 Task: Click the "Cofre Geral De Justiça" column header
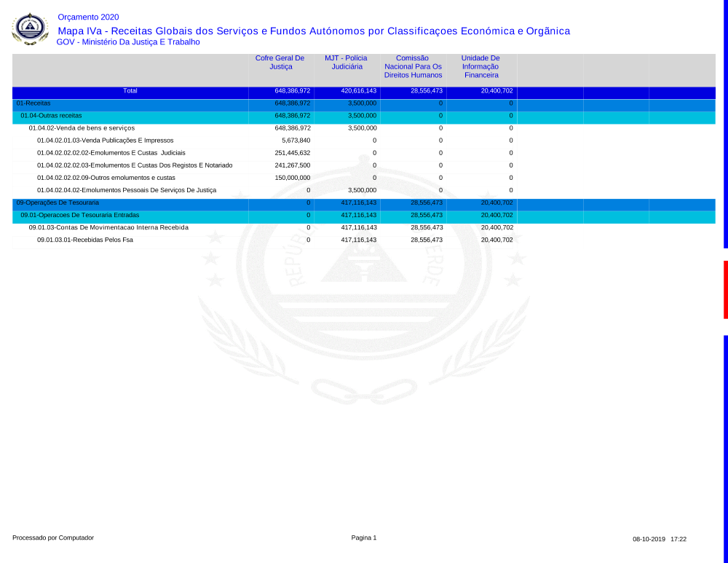click(x=280, y=62)
